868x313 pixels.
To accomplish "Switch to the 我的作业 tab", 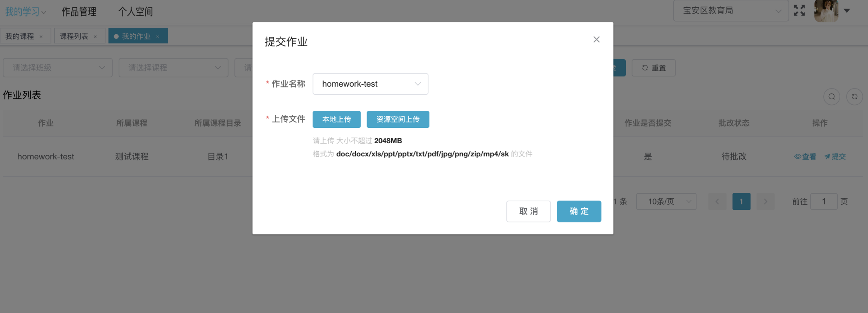I will [136, 36].
